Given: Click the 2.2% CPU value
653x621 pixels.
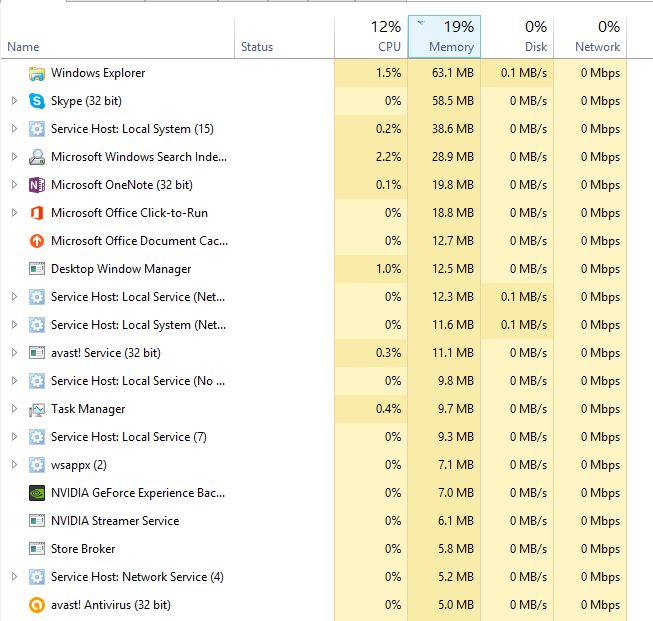Looking at the screenshot, I should click(x=388, y=157).
